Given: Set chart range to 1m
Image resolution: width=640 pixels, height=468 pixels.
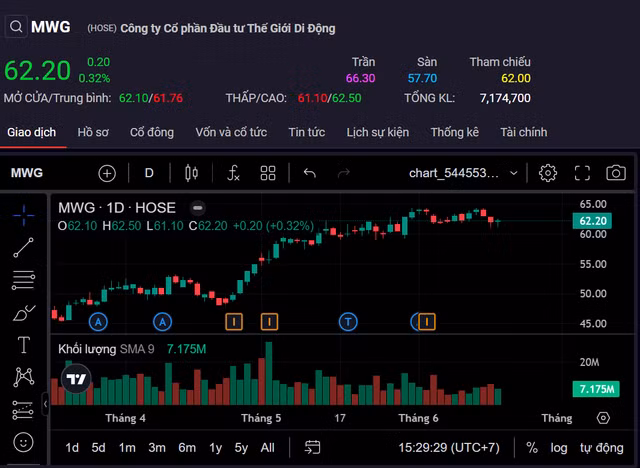Looking at the screenshot, I should pos(127,448).
